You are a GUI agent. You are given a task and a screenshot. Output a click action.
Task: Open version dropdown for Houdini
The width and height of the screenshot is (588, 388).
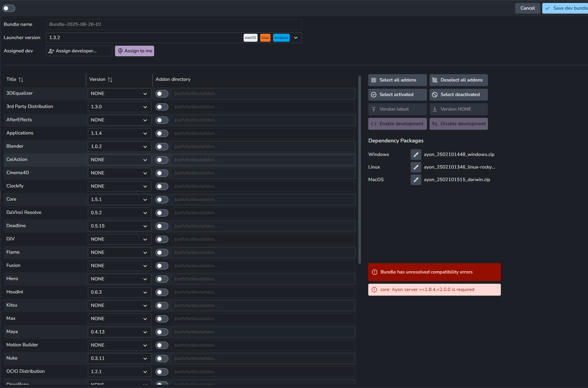click(119, 292)
